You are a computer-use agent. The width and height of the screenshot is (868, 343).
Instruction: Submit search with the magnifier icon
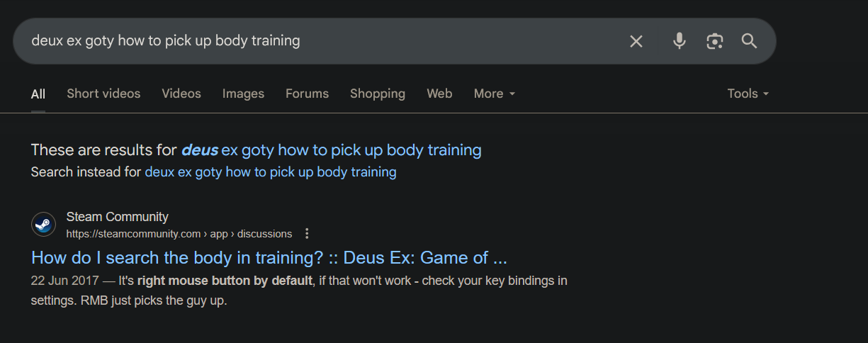point(750,41)
